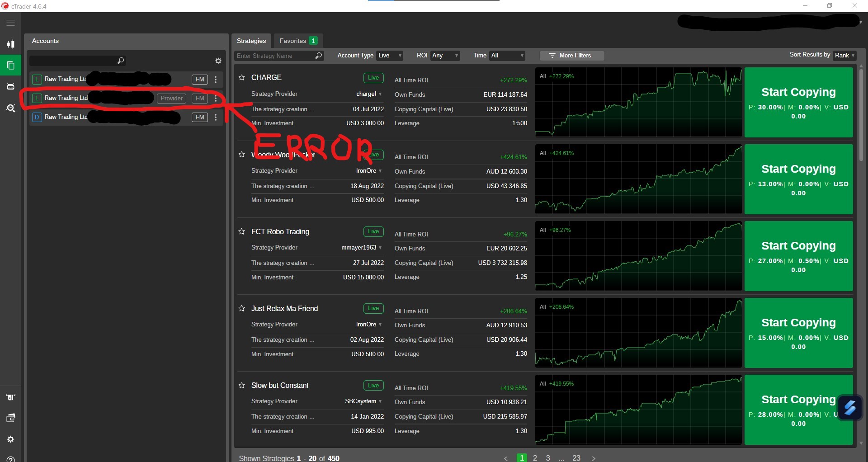Favorite the Just Relax Ma Friend star
The width and height of the screenshot is (868, 462).
click(x=242, y=308)
